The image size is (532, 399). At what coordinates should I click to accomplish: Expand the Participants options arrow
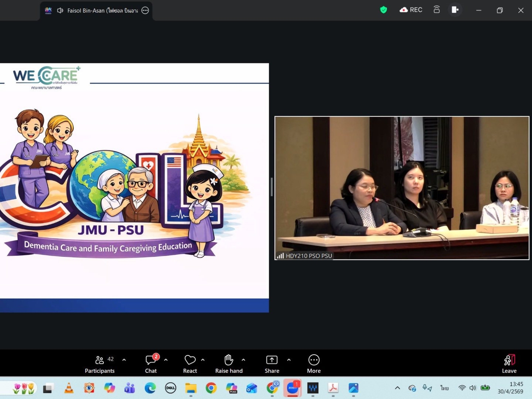click(x=124, y=360)
